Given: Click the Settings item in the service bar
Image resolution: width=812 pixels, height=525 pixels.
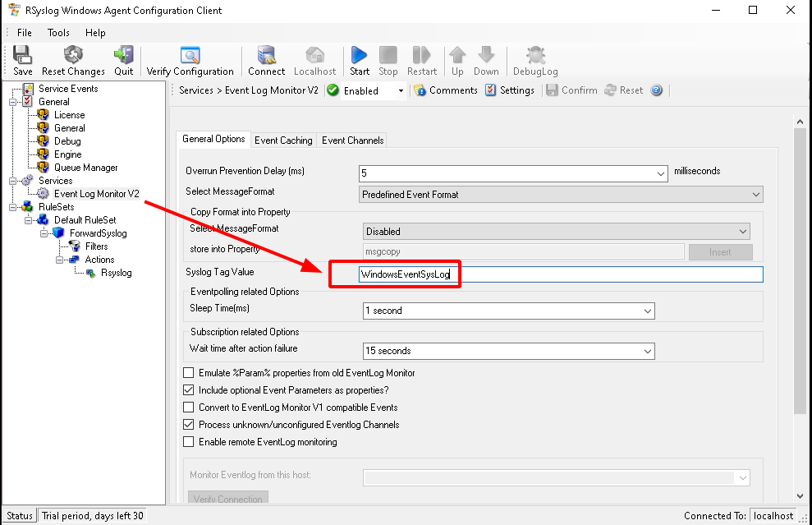Looking at the screenshot, I should pyautogui.click(x=510, y=90).
